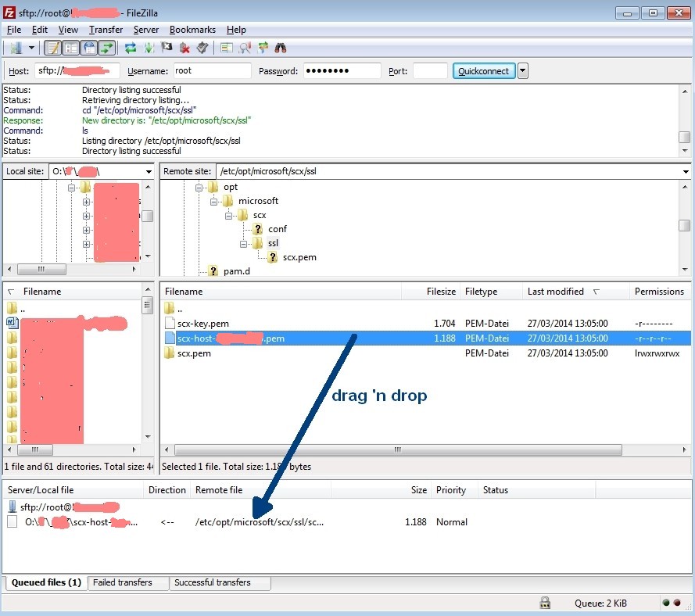695x616 pixels.
Task: Collapse the ssl folder node
Action: pyautogui.click(x=243, y=244)
